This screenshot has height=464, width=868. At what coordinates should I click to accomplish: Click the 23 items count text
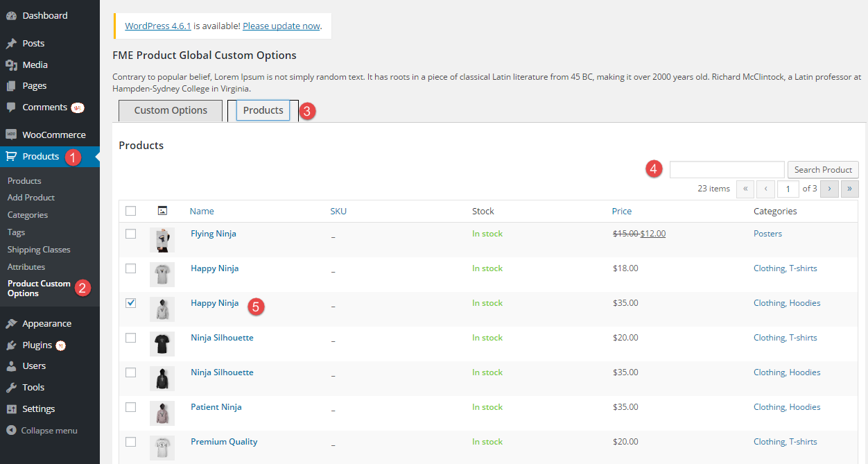[x=713, y=189]
